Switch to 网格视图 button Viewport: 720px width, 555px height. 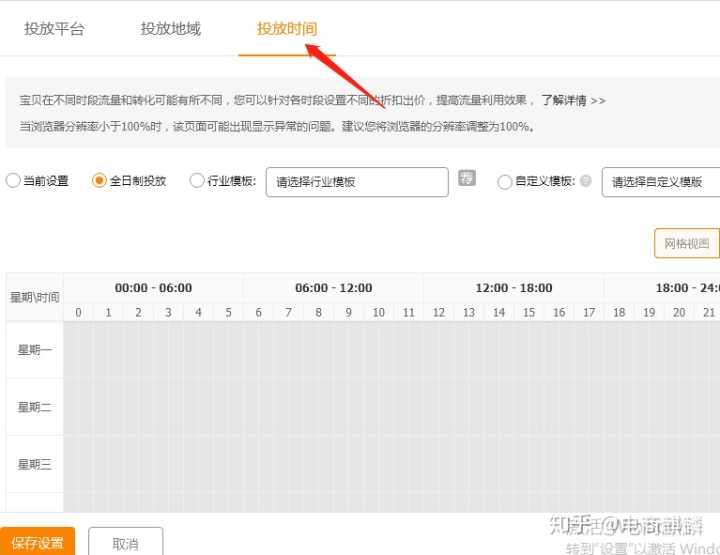(686, 243)
